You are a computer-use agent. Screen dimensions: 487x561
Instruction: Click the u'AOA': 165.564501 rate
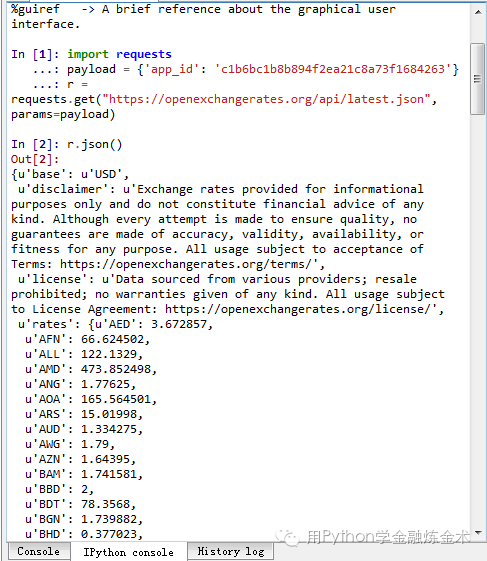click(x=91, y=399)
